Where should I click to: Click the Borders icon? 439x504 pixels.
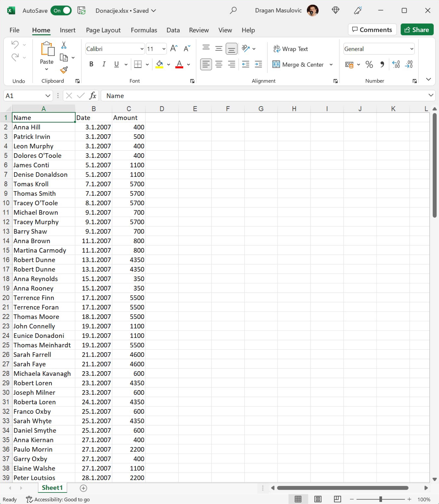pos(138,64)
